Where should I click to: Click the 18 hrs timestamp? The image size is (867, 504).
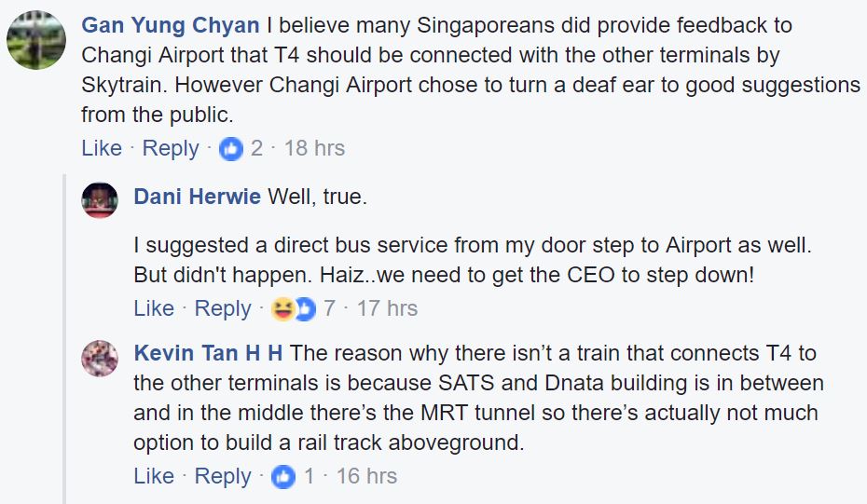coord(314,148)
